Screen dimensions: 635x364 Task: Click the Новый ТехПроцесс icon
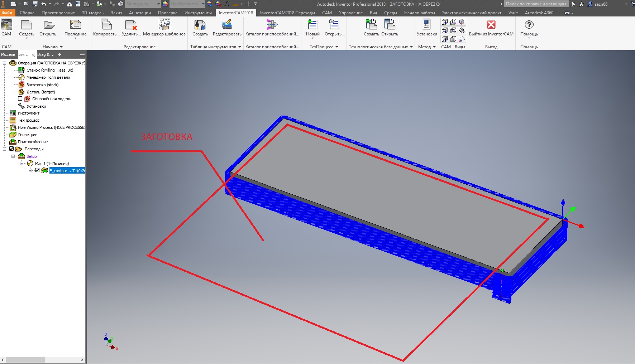pos(312,25)
